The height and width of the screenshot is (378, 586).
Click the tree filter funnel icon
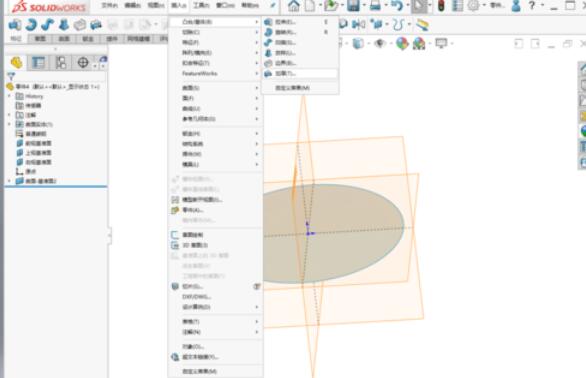point(11,77)
